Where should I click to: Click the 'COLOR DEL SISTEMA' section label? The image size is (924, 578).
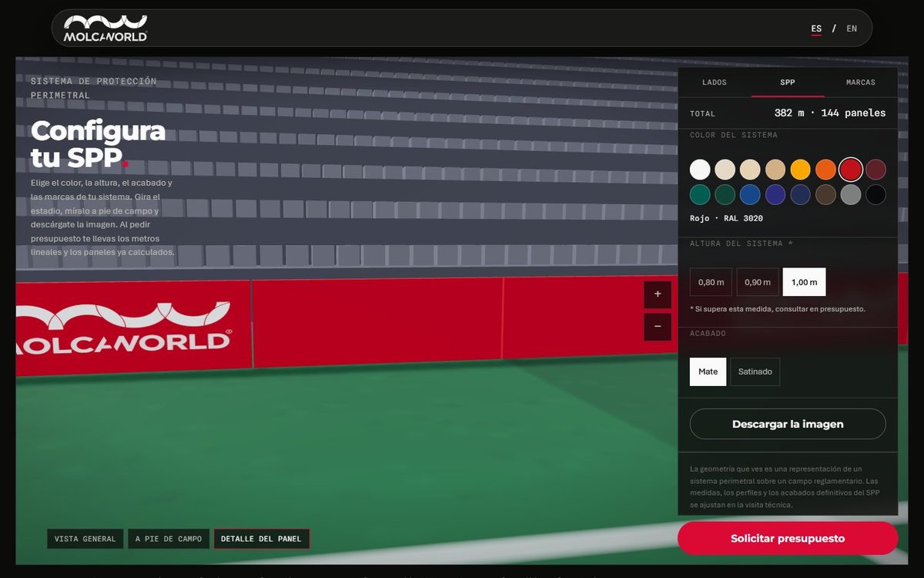coord(734,135)
